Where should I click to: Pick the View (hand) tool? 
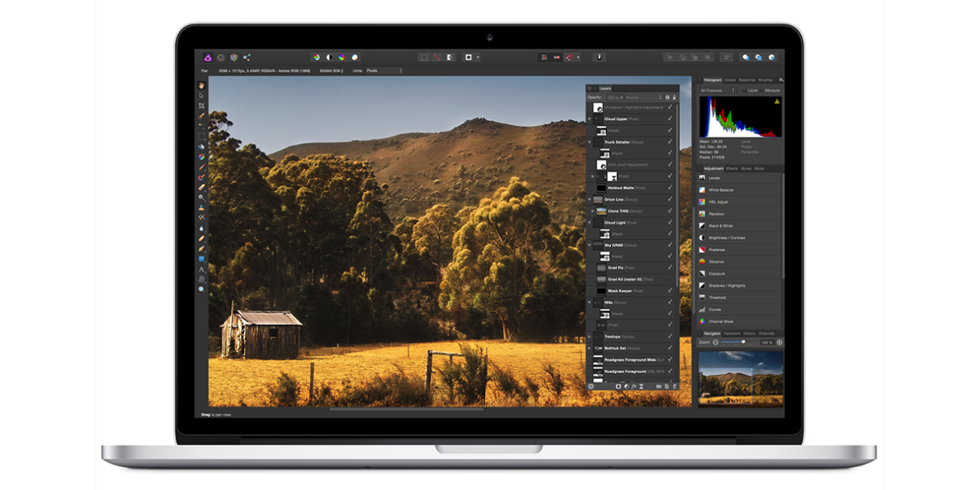coord(201,85)
